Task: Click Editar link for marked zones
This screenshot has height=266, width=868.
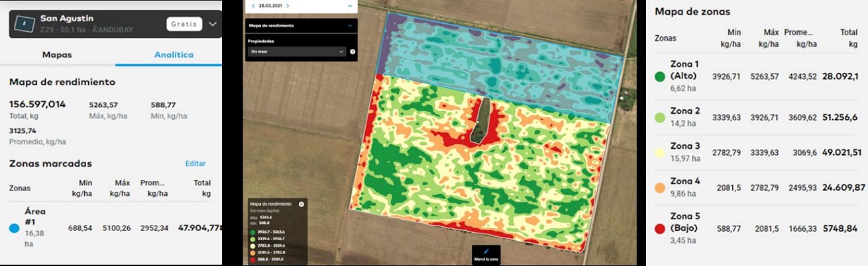Action: (x=195, y=163)
